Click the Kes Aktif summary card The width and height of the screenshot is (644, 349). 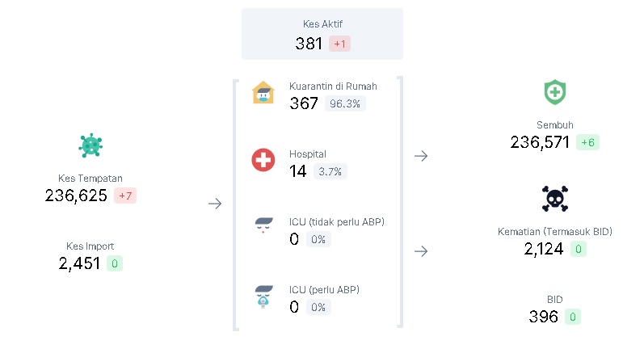(322, 34)
